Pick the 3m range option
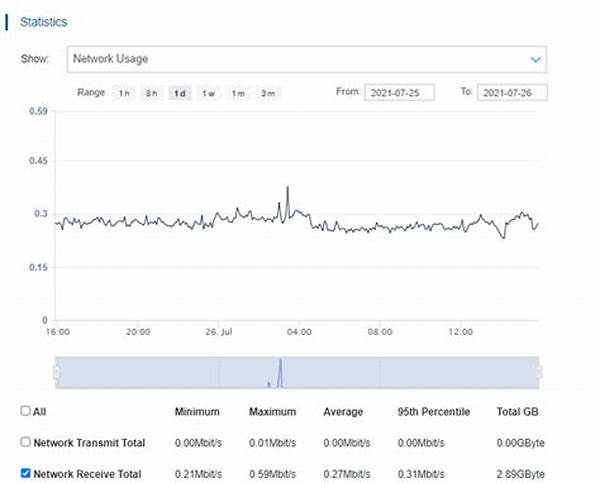The height and width of the screenshot is (483, 600). (267, 93)
